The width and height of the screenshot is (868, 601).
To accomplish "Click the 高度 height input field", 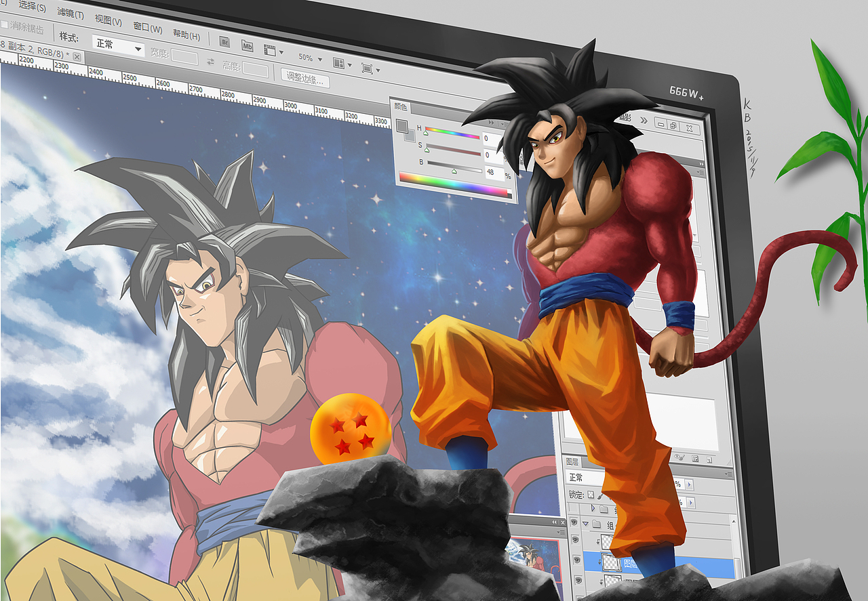I will point(256,70).
